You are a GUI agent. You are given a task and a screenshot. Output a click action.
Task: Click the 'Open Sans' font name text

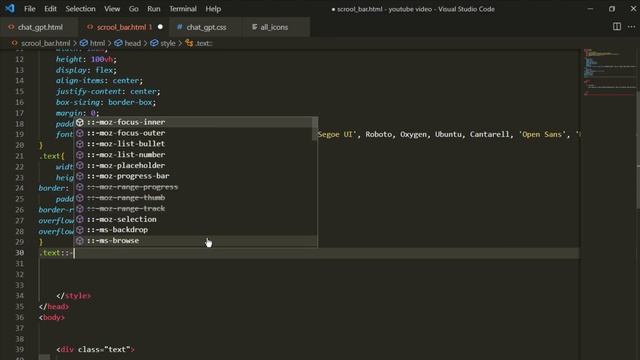click(x=542, y=134)
